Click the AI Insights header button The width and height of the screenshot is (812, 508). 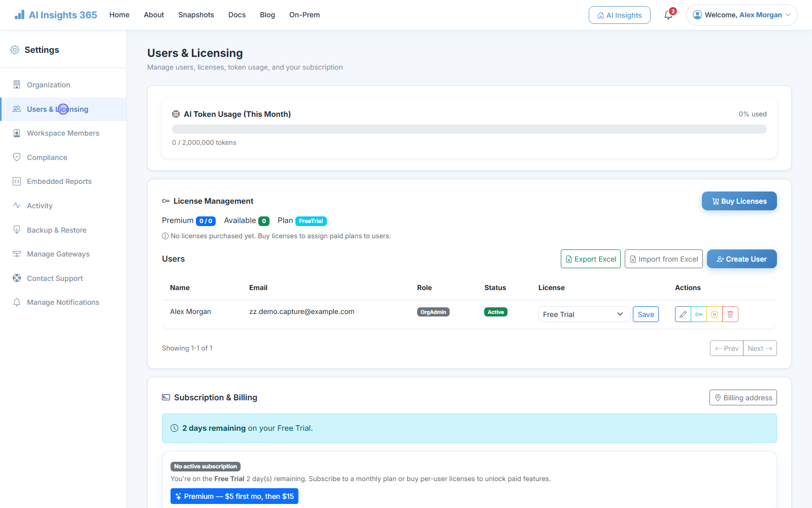coord(620,15)
